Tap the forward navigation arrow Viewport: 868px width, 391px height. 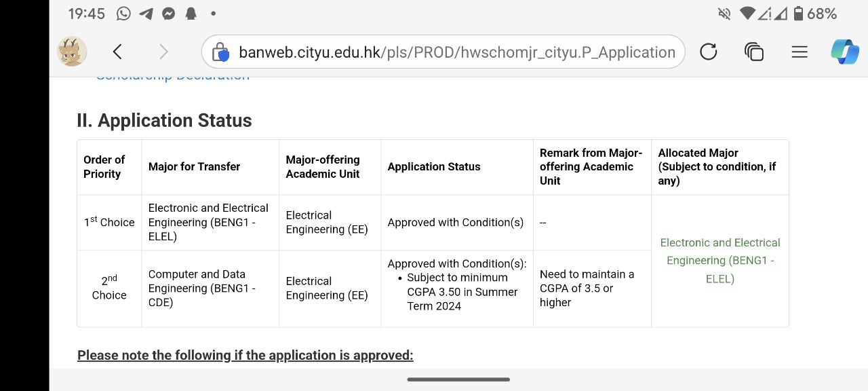[163, 52]
